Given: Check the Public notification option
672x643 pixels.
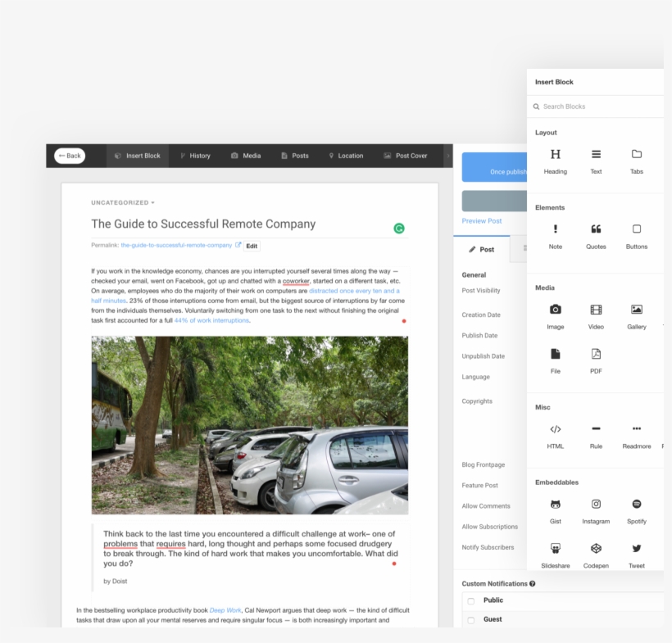Looking at the screenshot, I should click(470, 600).
